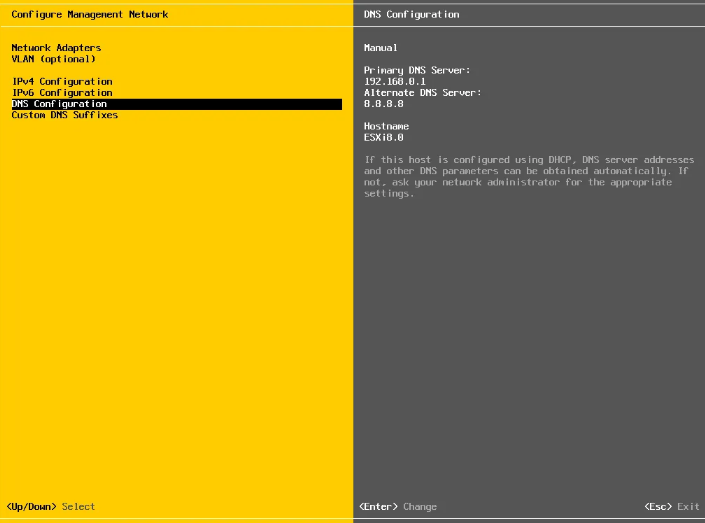Select the 8.8.8.8 address value
This screenshot has height=523, width=705.
(383, 104)
